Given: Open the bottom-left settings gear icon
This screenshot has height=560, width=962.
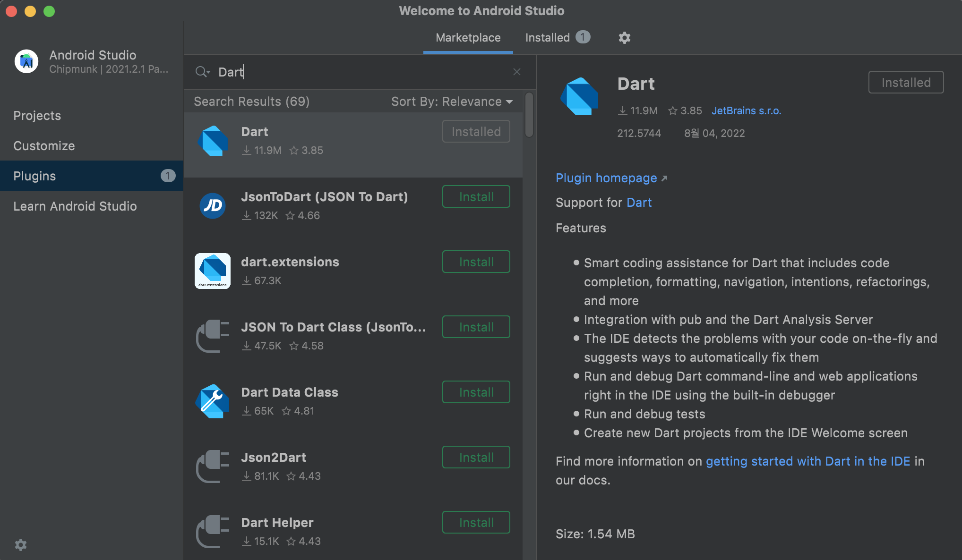Looking at the screenshot, I should pos(21,545).
